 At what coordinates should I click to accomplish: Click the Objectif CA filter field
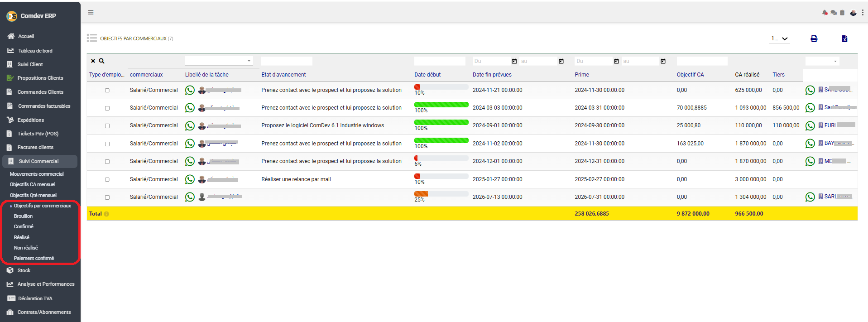(702, 61)
